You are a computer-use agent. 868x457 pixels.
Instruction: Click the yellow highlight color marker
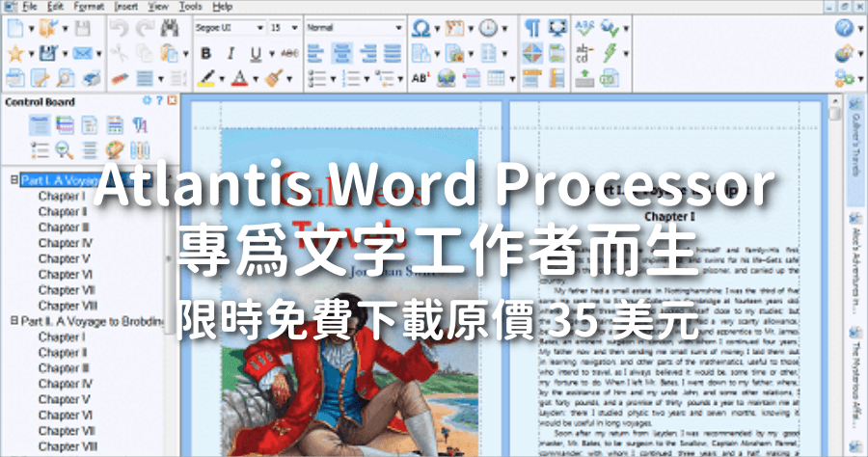click(206, 78)
